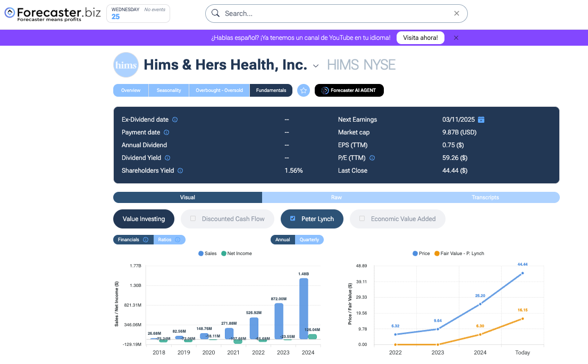The height and width of the screenshot is (364, 588).
Task: Click the HIMS NYSE ticker text
Action: [x=361, y=65]
